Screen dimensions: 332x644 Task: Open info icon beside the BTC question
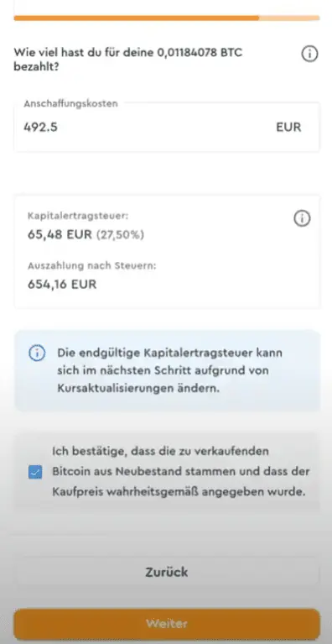coord(309,54)
